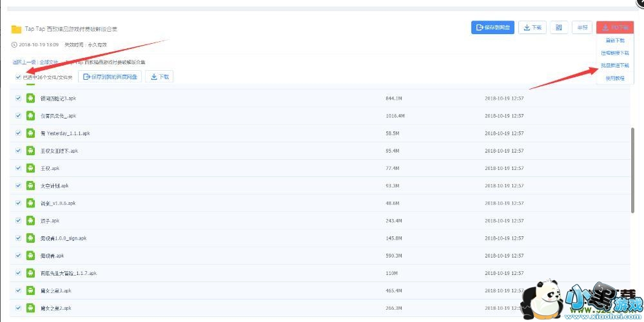Screen dimensions: 644x322
Task: Click the Android icon for 魔女之泉3.apk
Action: 30,290
